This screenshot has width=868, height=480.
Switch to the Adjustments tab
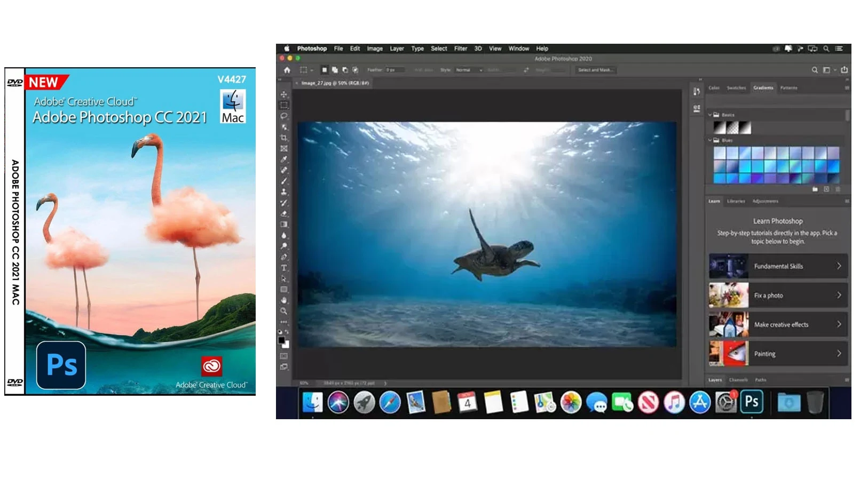point(765,201)
